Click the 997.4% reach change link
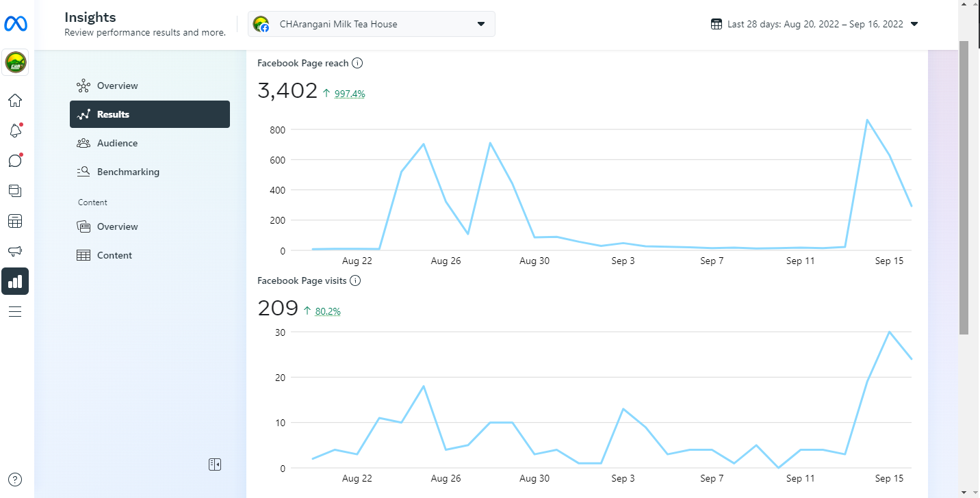Screen dimensions: 980x498 tap(349, 94)
